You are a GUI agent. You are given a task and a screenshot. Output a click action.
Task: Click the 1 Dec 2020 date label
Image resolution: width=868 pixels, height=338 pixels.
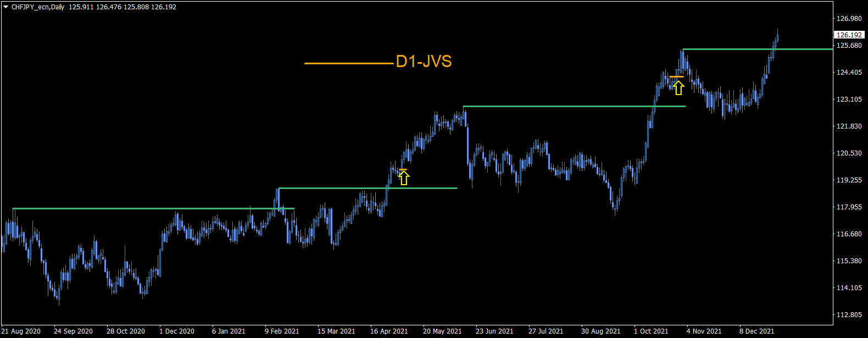pos(177,331)
